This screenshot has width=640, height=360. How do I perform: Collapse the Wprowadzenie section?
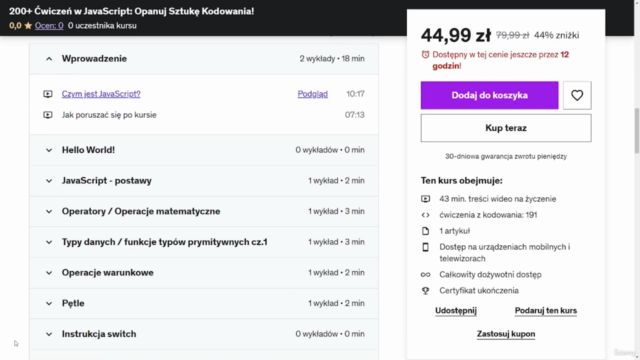pos(204,59)
